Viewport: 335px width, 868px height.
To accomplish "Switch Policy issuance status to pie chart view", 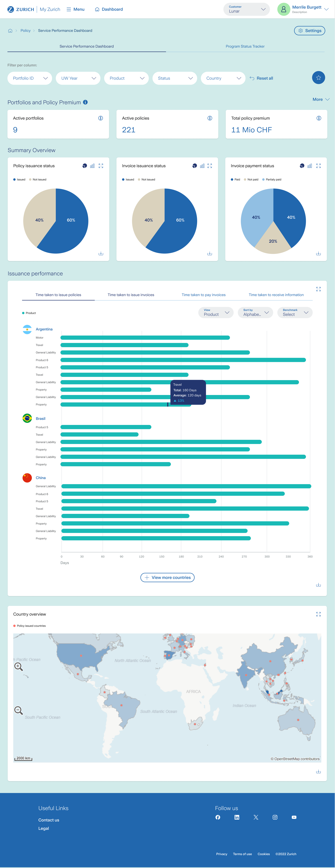I will [x=85, y=166].
